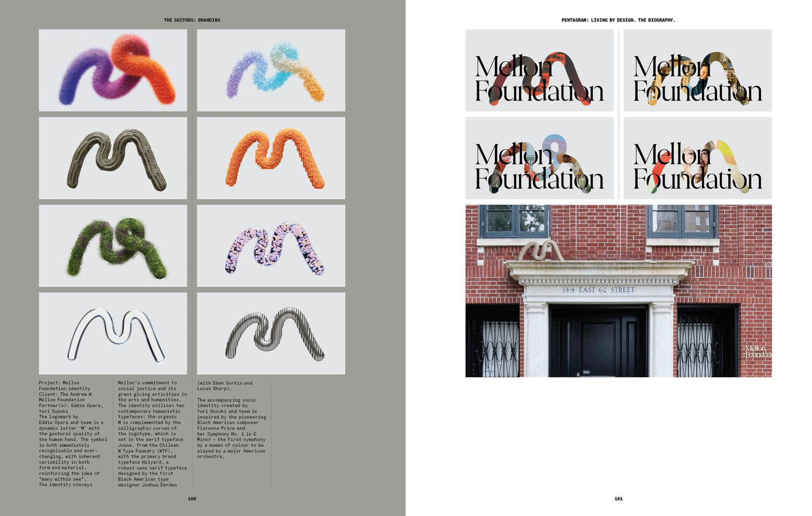This screenshot has width=812, height=516.
Task: Click the striped metallic M mark
Action: 271,333
